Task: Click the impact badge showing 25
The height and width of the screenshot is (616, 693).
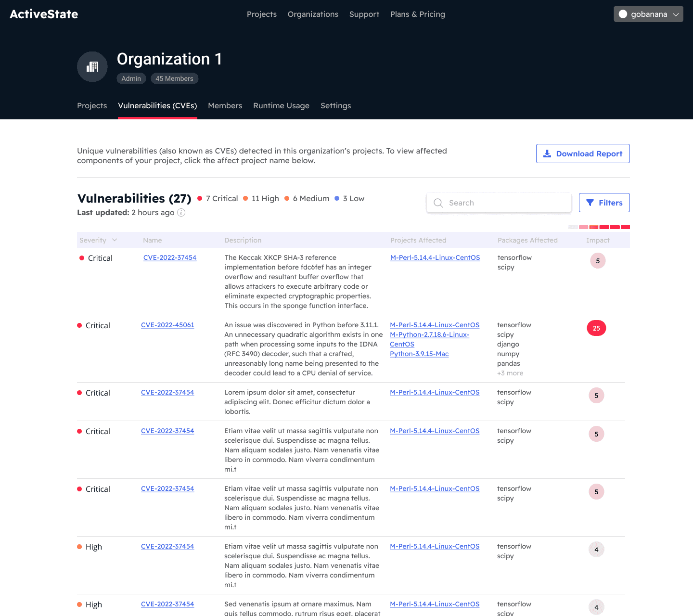Action: coord(596,328)
